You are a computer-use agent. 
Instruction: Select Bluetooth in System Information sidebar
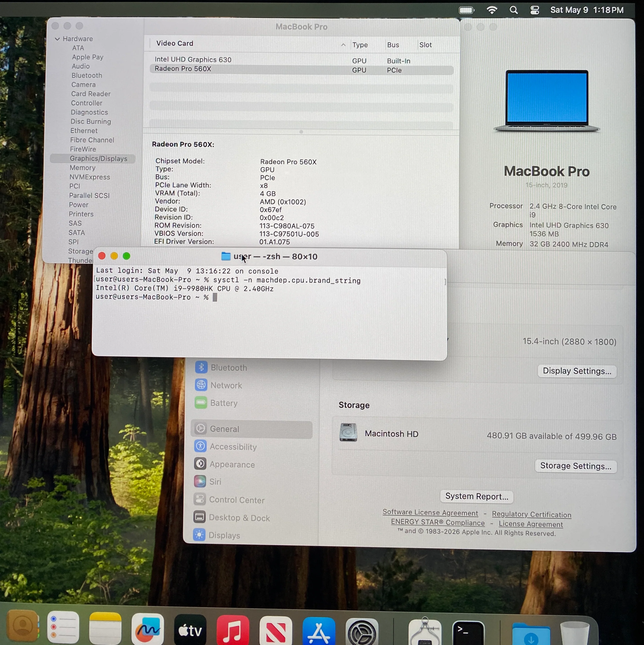point(87,75)
